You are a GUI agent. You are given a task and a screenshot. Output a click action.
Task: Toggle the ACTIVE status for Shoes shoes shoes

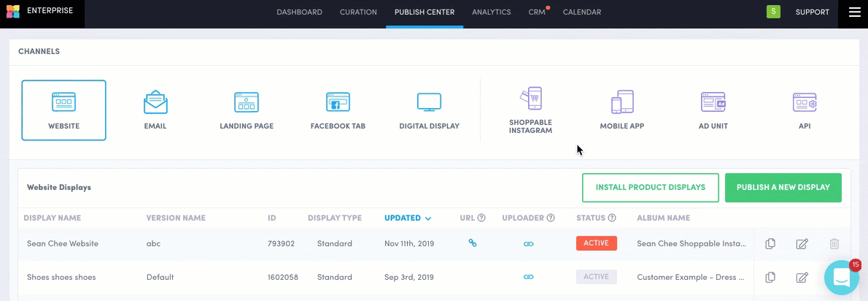point(596,278)
